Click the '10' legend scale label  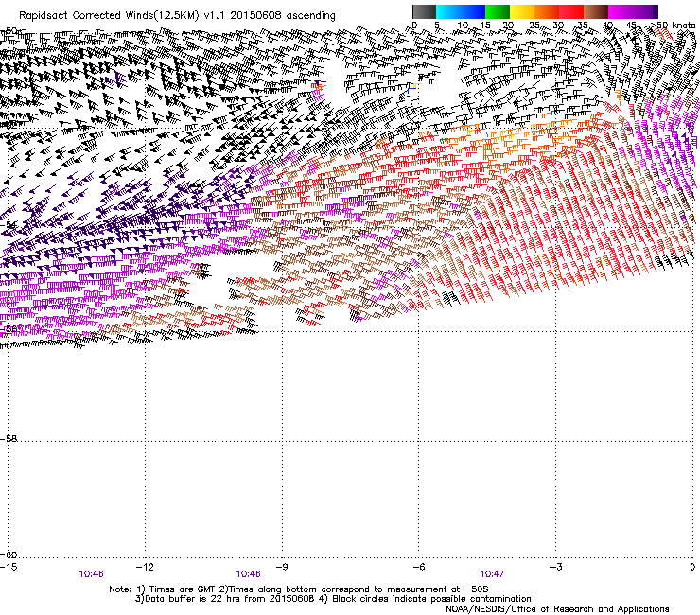coord(463,26)
